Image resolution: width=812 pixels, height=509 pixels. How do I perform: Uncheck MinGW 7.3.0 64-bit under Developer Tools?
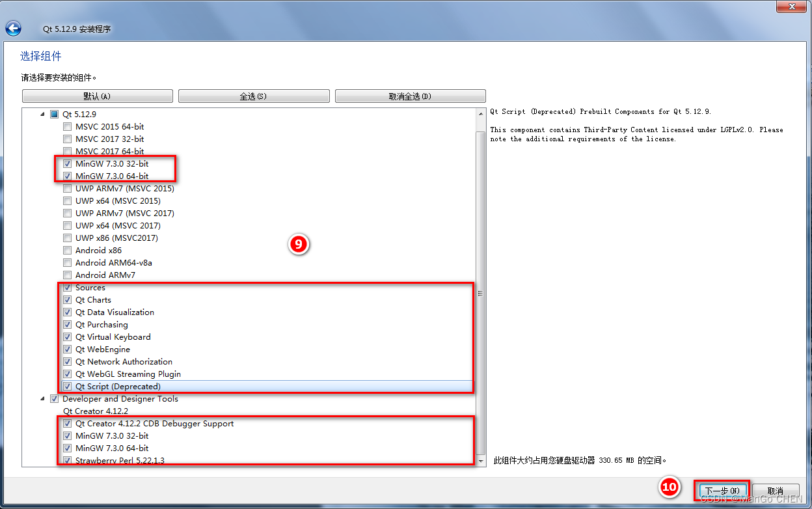(68, 448)
